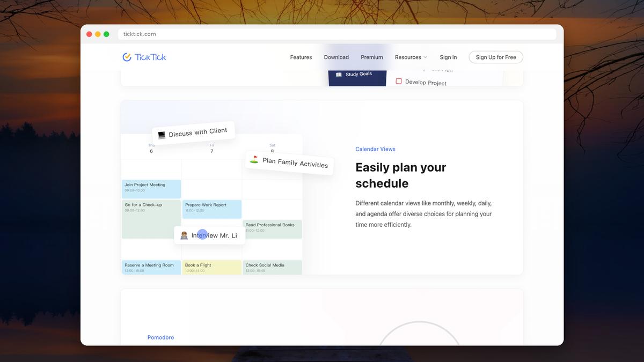This screenshot has width=644, height=362.
Task: Click the "Sign Up for Free" button
Action: [x=495, y=57]
